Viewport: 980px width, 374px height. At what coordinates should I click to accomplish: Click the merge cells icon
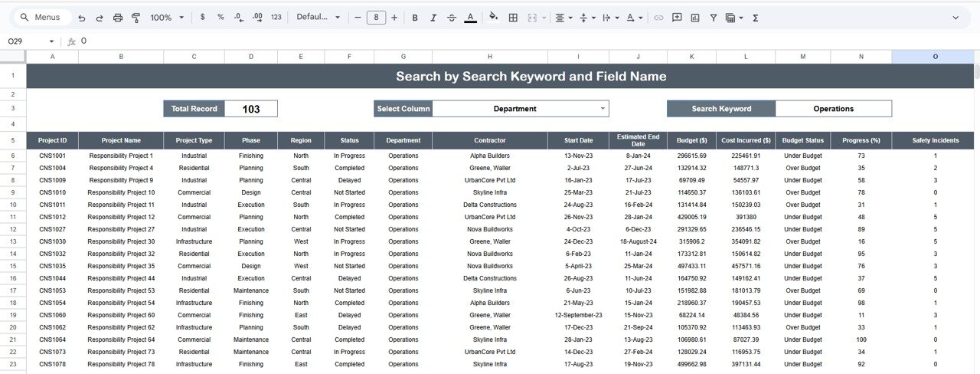pyautogui.click(x=531, y=17)
